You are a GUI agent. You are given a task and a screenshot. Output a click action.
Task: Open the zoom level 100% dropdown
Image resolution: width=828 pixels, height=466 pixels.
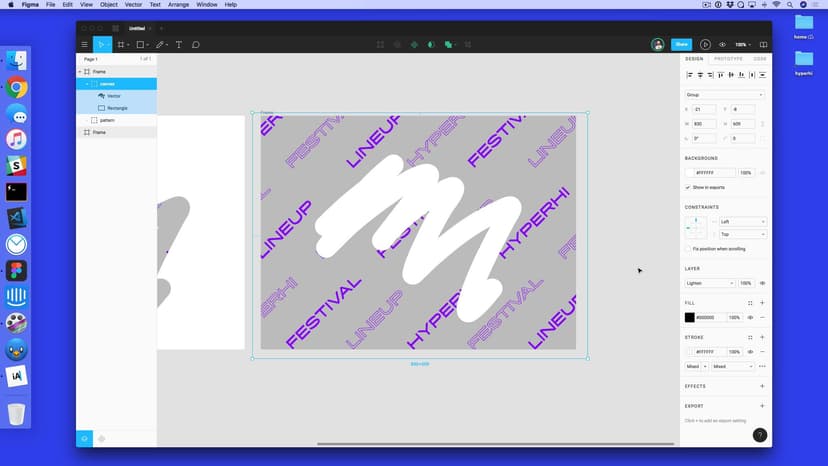[742, 45]
